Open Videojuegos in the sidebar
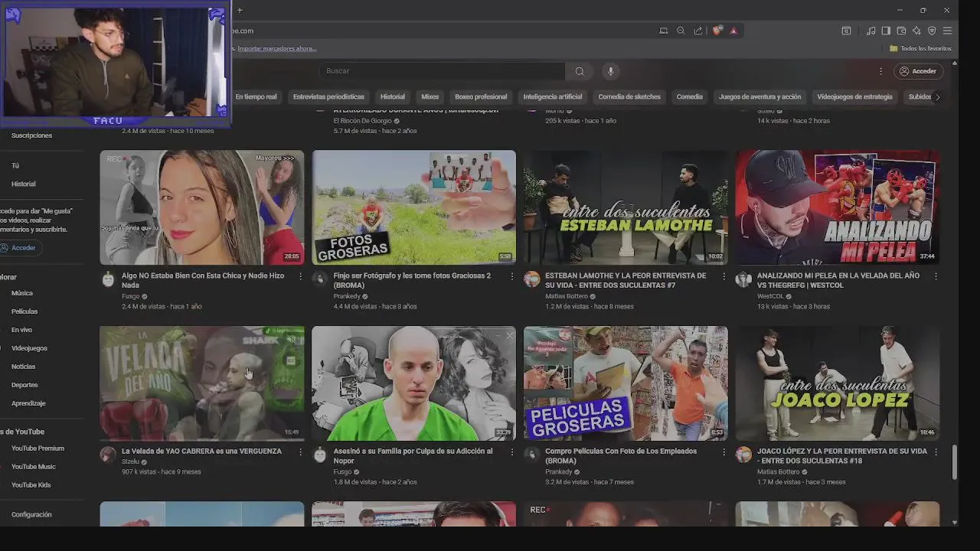 [x=29, y=348]
